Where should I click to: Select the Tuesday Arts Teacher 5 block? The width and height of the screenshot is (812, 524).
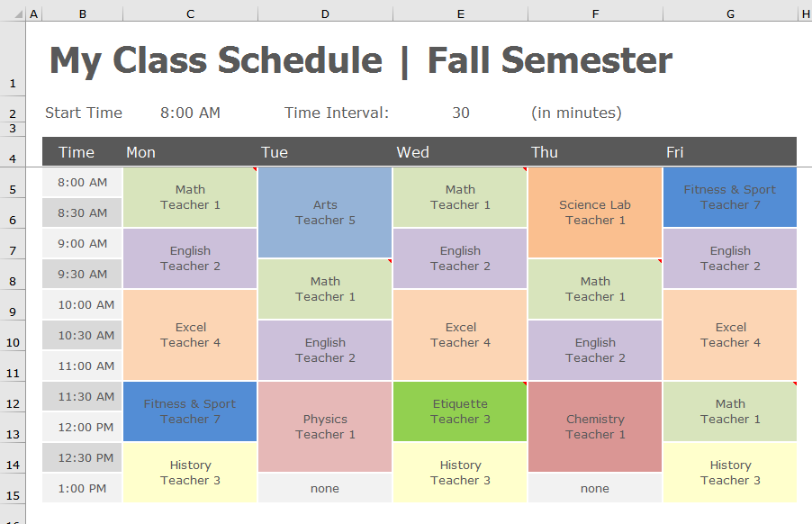point(325,212)
